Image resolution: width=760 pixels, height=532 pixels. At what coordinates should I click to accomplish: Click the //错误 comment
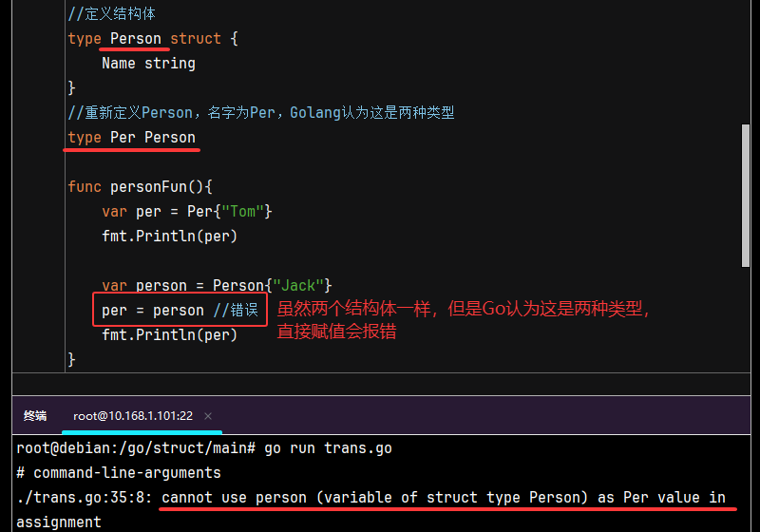coord(235,310)
